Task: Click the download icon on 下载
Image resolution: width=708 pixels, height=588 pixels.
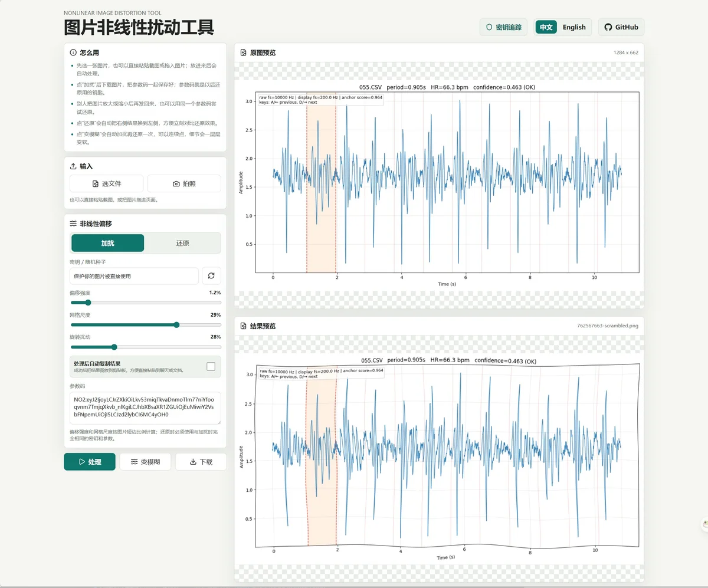Action: (x=193, y=462)
